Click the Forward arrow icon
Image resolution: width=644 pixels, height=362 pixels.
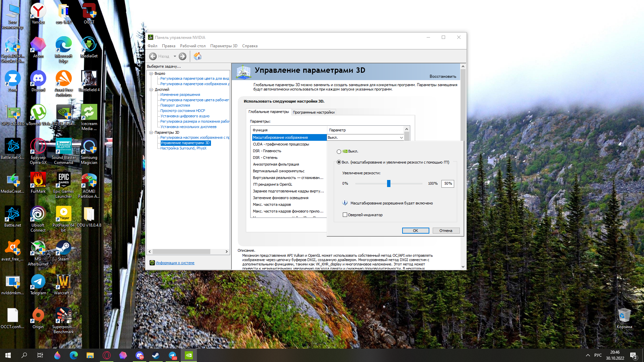pyautogui.click(x=182, y=56)
